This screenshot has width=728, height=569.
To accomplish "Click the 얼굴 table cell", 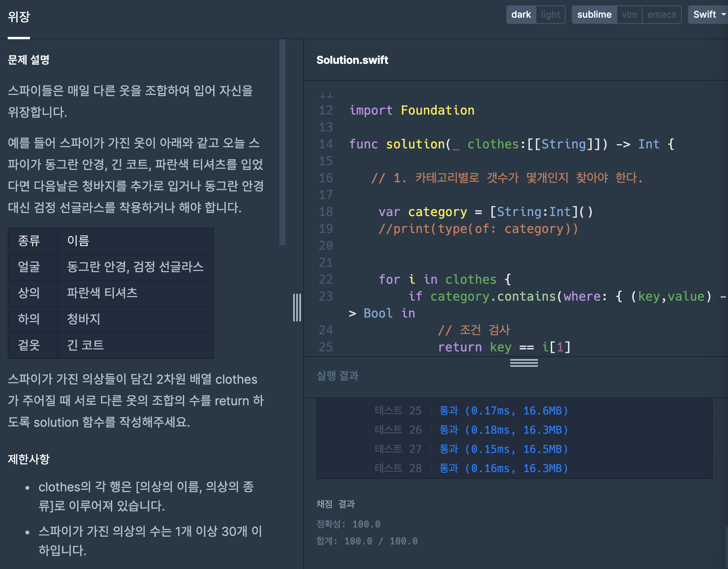I will 33,267.
